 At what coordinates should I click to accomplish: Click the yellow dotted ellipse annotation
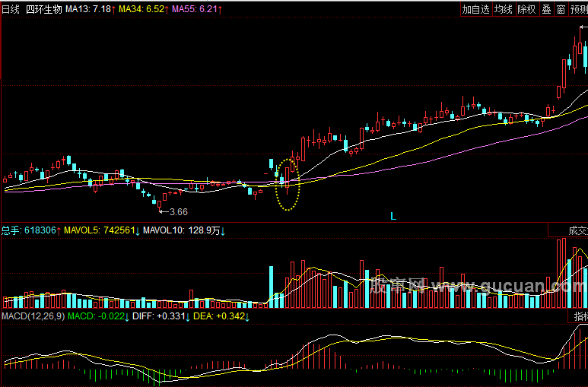[x=287, y=182]
